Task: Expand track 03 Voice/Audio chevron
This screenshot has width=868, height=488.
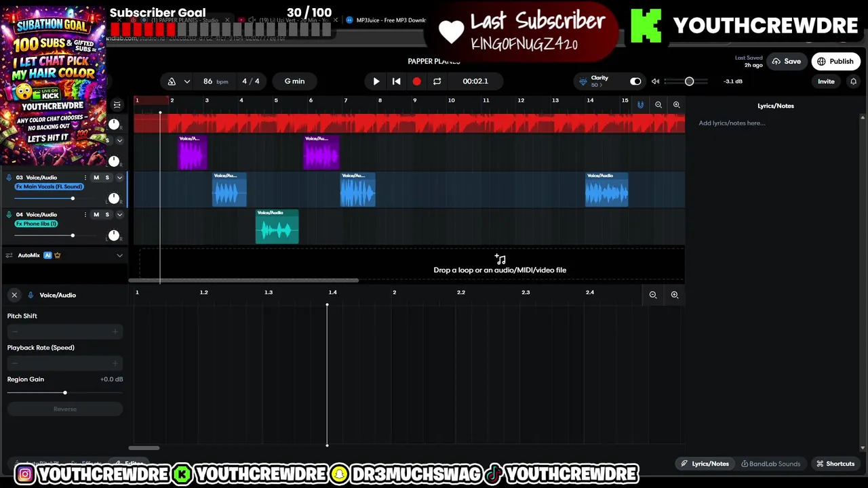Action: point(119,178)
